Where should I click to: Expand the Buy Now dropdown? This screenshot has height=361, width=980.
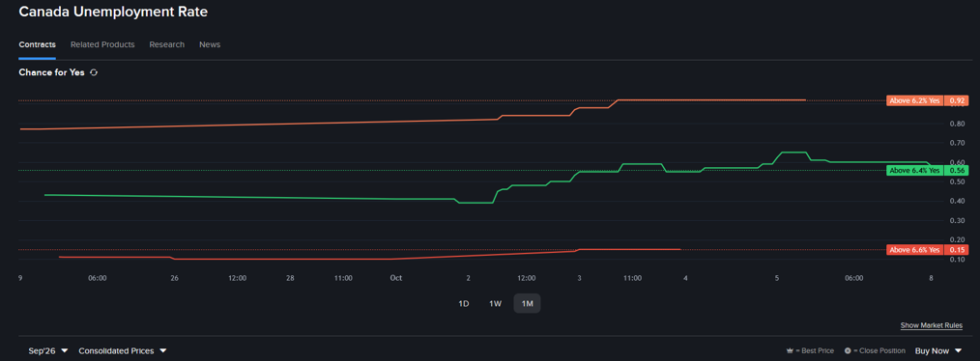[x=938, y=351]
